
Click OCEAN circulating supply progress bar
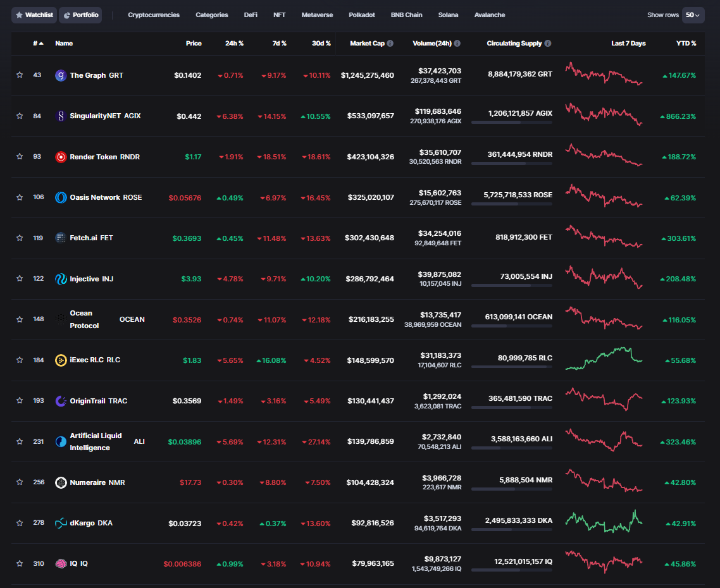(512, 326)
